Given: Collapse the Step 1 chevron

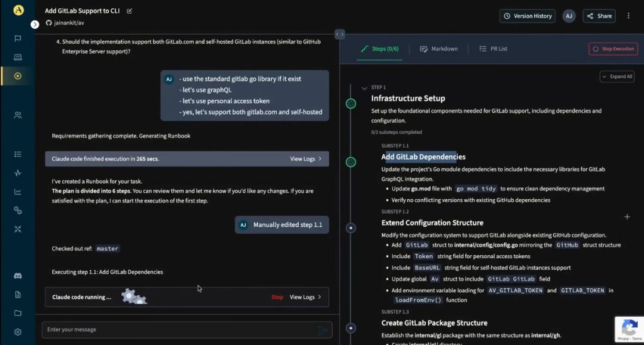Looking at the screenshot, I should [364, 88].
